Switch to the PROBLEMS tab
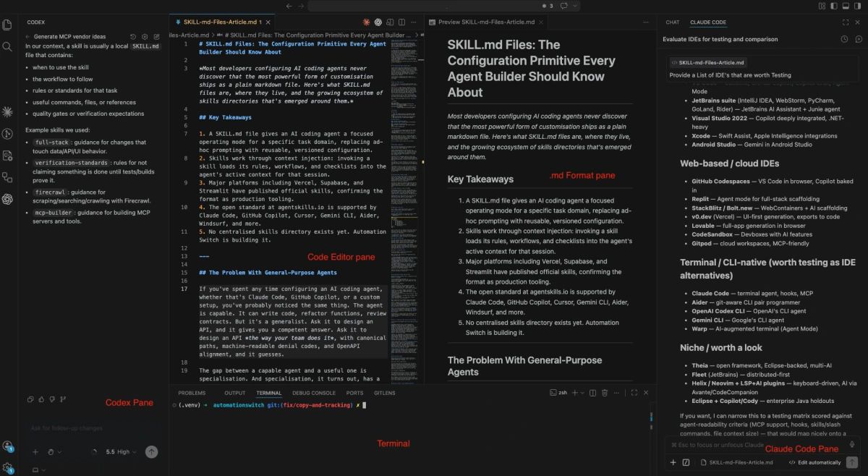 (192, 392)
